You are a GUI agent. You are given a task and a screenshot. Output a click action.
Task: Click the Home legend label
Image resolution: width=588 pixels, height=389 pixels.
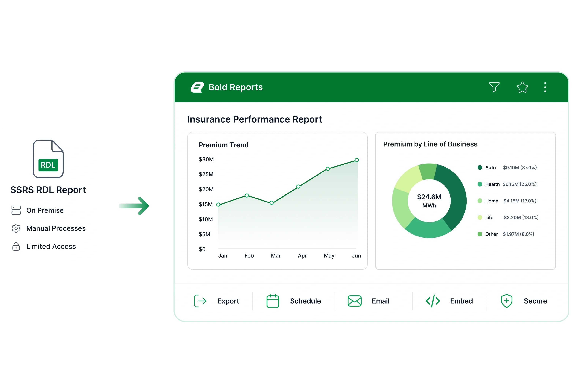click(492, 201)
